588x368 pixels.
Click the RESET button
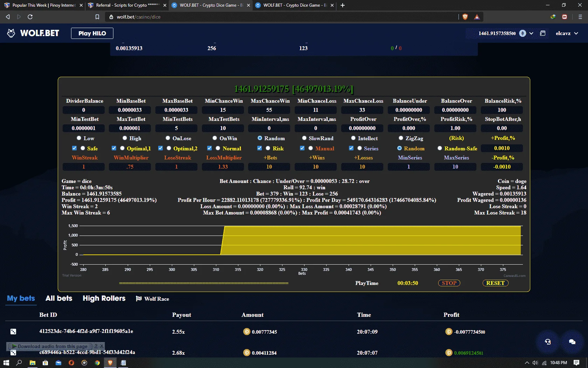[x=495, y=283]
